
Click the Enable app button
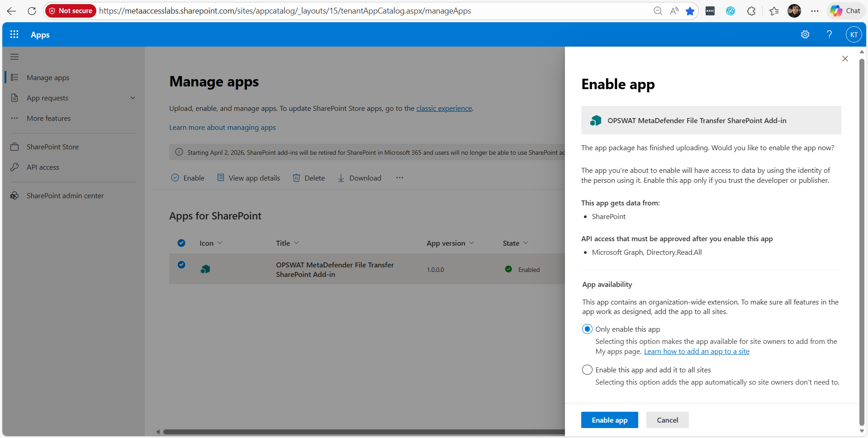click(x=609, y=420)
